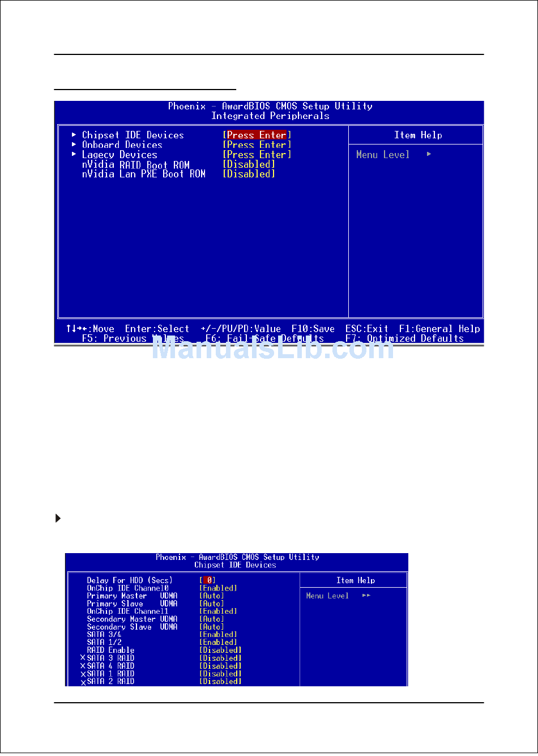Change Disabled value of RAID Boot ROM
Screen dimensions: 538x756
[x=249, y=164]
